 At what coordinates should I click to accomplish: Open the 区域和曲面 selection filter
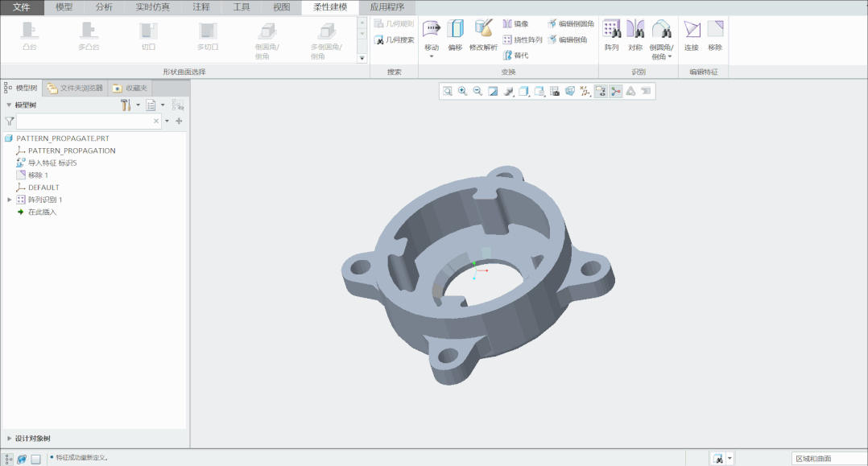(829, 458)
